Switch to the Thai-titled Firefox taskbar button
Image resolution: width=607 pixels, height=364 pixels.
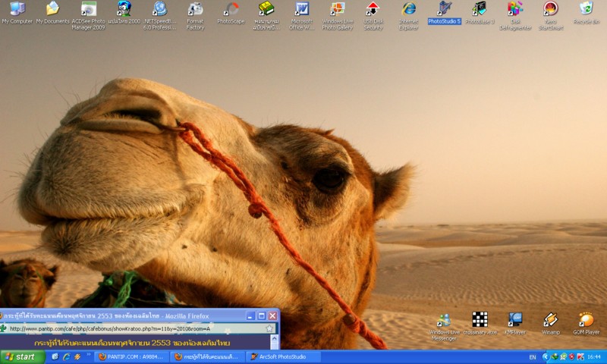point(207,356)
